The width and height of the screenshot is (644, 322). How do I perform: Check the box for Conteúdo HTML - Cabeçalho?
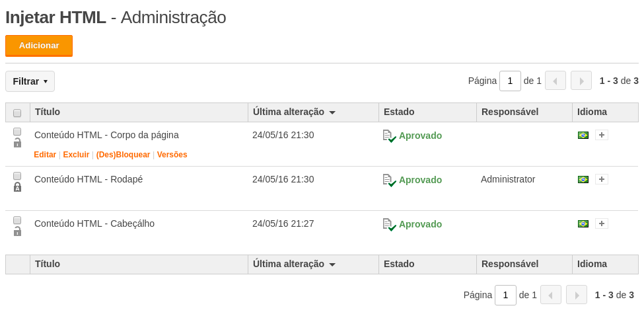tap(17, 220)
